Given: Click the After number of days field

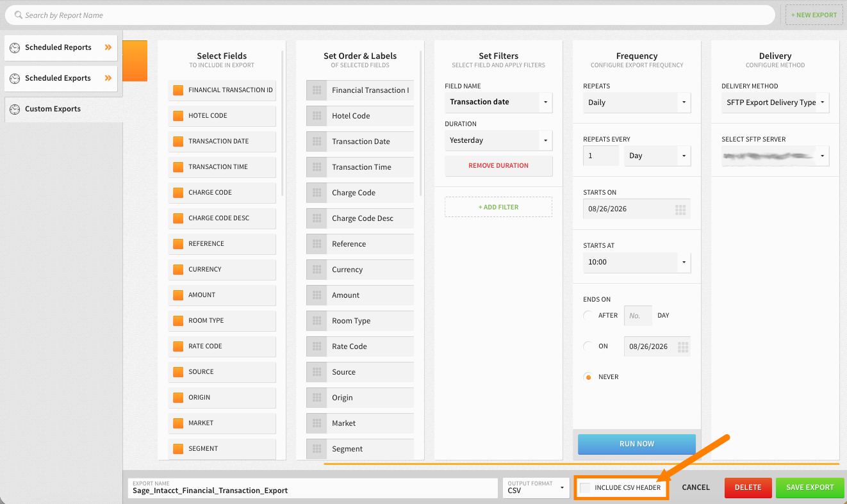Looking at the screenshot, I should click(x=638, y=316).
